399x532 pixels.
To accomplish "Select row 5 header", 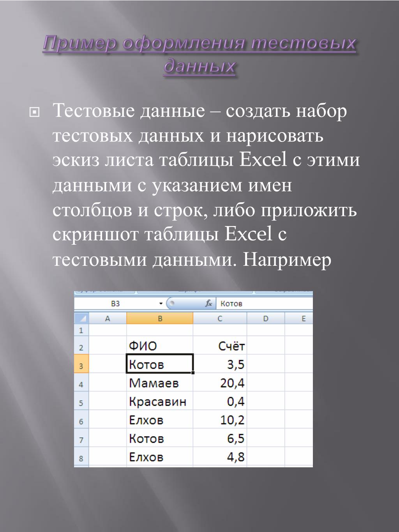I will pos(81,401).
